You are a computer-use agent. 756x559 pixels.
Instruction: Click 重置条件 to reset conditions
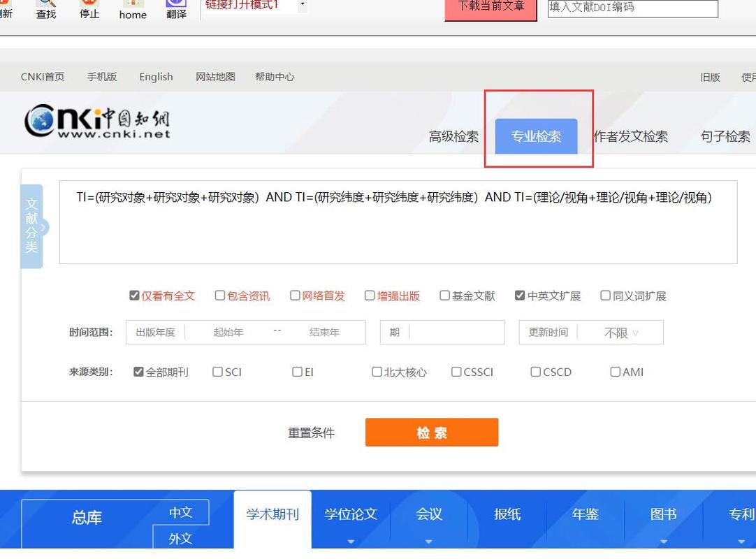(311, 433)
